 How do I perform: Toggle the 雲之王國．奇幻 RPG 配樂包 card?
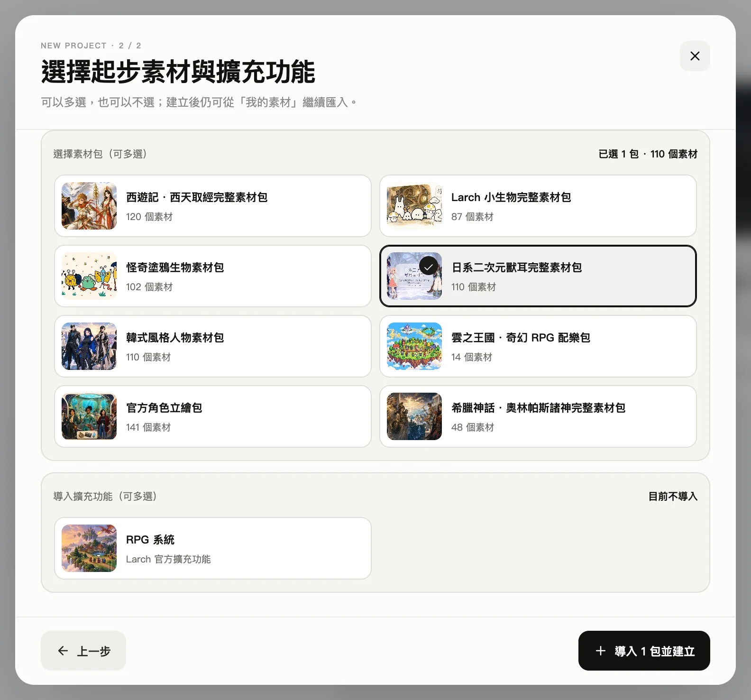(538, 346)
